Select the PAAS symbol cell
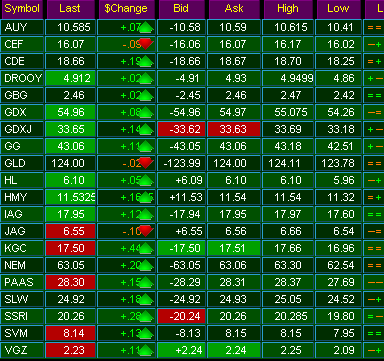The height and width of the screenshot is (361, 384). click(22, 282)
